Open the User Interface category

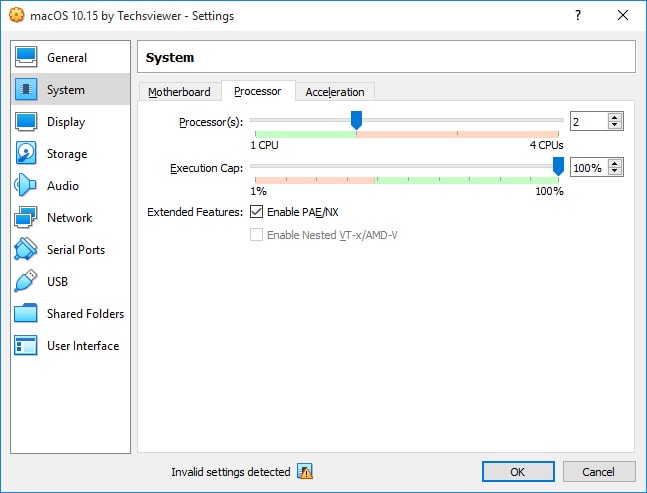tap(82, 346)
